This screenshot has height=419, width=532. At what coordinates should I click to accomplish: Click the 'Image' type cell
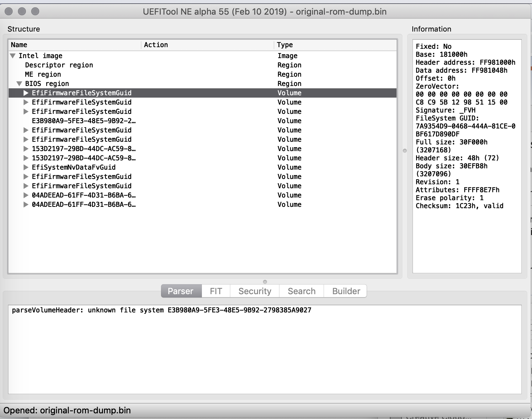(288, 56)
